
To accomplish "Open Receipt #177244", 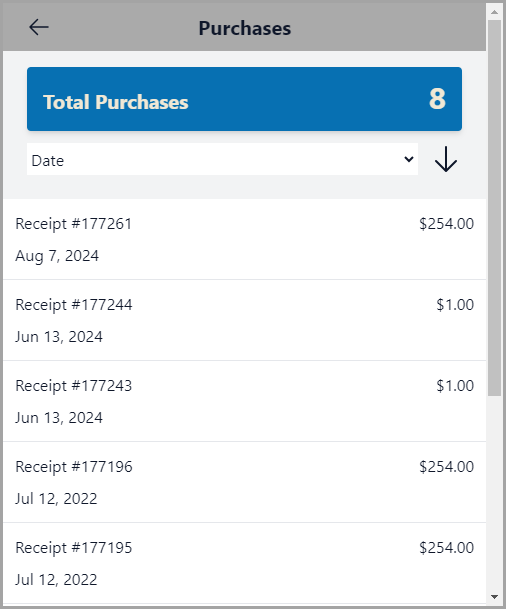I will pos(244,320).
